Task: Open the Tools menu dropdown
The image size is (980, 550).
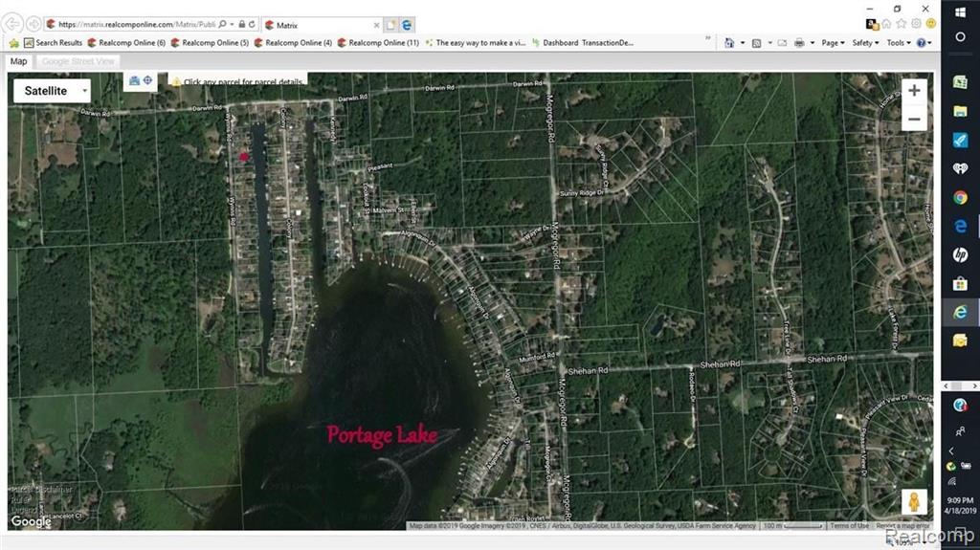Action: click(x=899, y=43)
